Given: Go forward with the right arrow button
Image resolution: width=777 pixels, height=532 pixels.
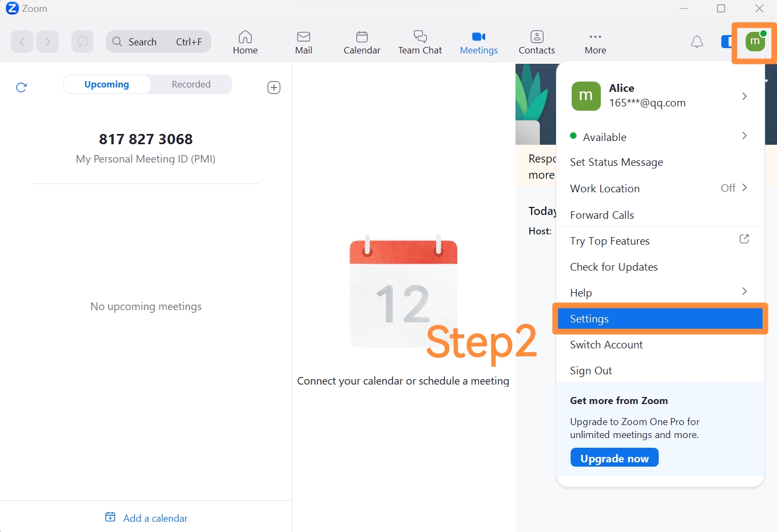Looking at the screenshot, I should tap(48, 42).
